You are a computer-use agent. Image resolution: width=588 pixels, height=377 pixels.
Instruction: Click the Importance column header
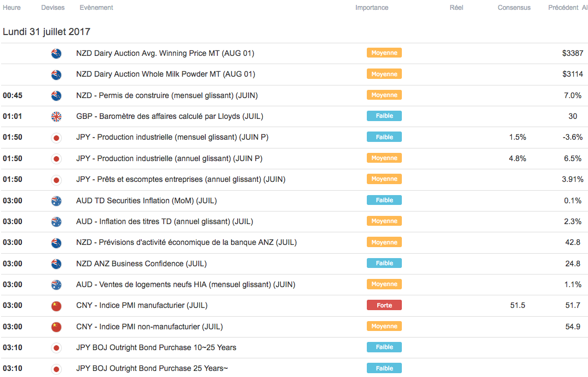(372, 8)
